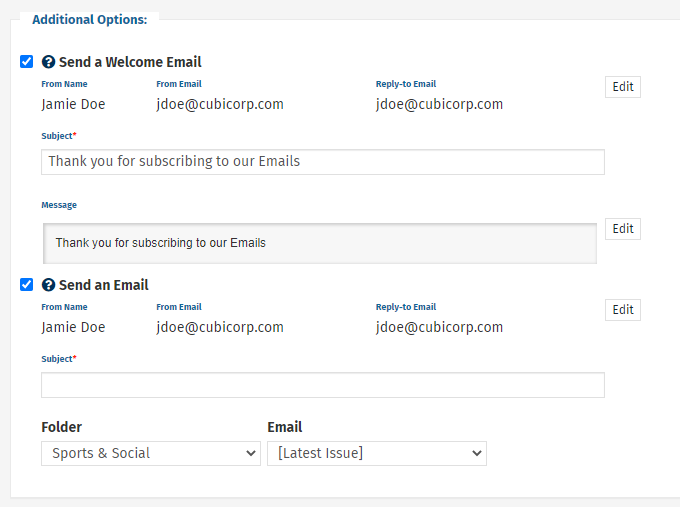Image resolution: width=680 pixels, height=507 pixels.
Task: Uncheck the Send a Welcome Email checkbox
Action: click(x=26, y=62)
